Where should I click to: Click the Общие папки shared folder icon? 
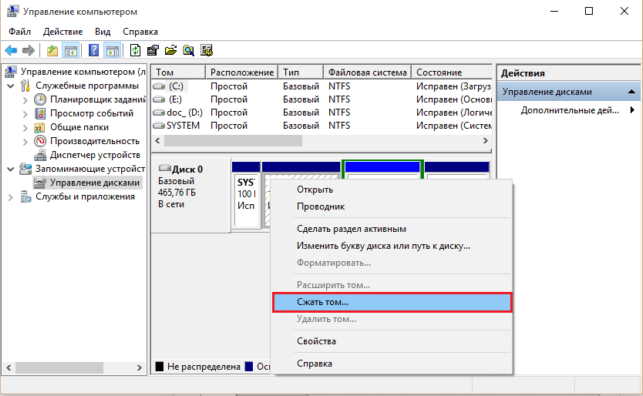40,127
